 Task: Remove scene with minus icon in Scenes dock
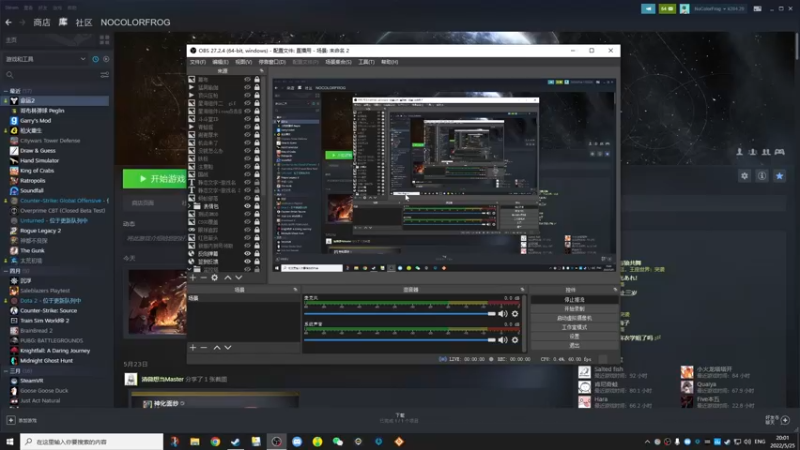click(204, 347)
